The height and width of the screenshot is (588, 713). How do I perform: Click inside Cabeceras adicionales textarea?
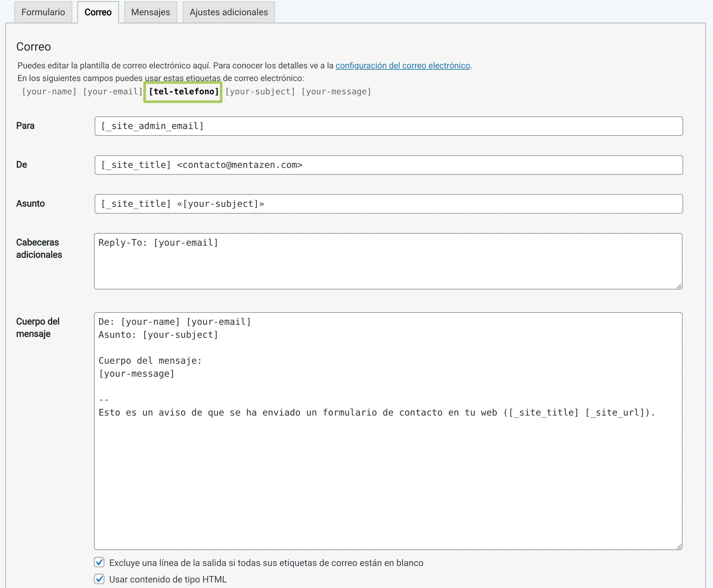388,261
